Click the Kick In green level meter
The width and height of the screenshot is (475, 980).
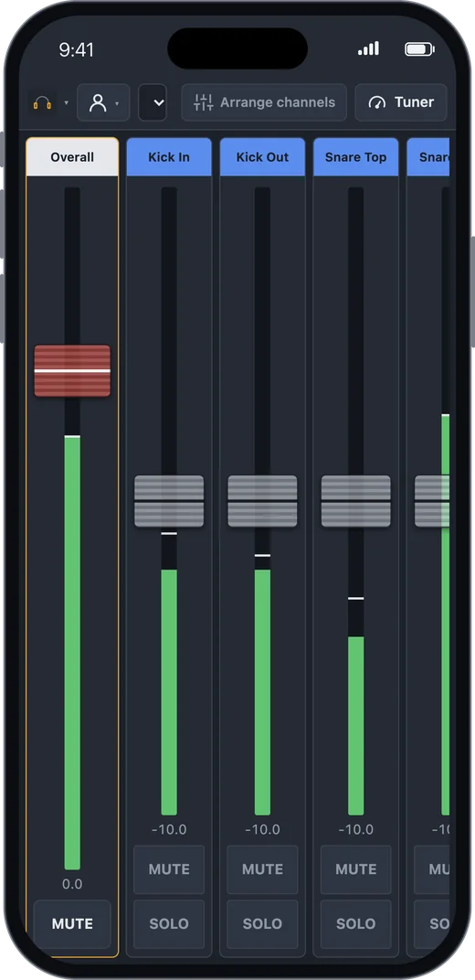pos(169,693)
